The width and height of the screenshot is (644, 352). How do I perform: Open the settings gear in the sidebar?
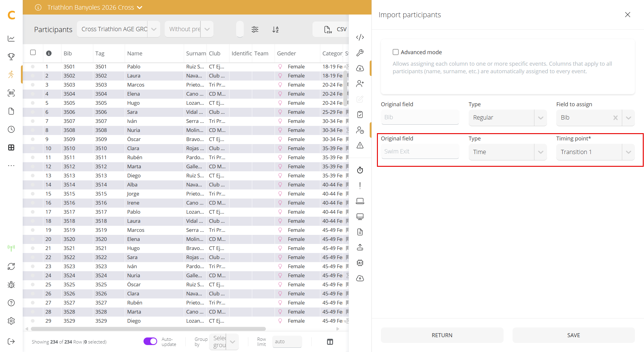(x=11, y=321)
